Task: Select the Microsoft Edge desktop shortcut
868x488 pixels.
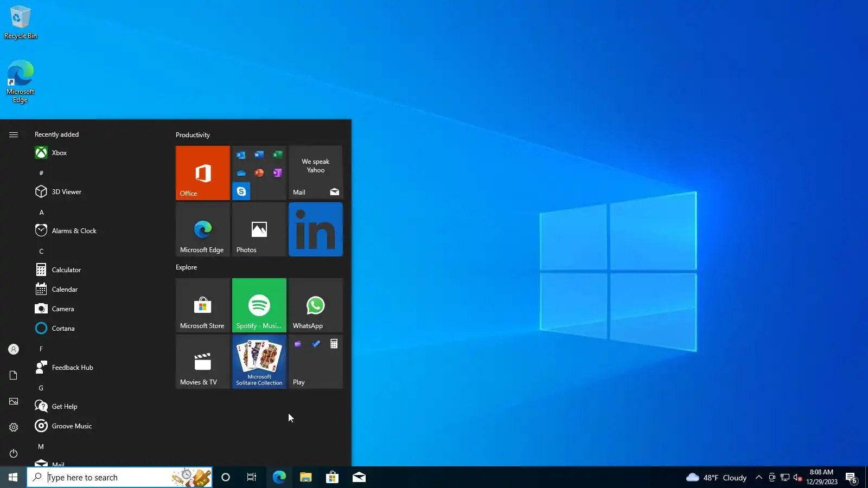Action: (x=21, y=81)
